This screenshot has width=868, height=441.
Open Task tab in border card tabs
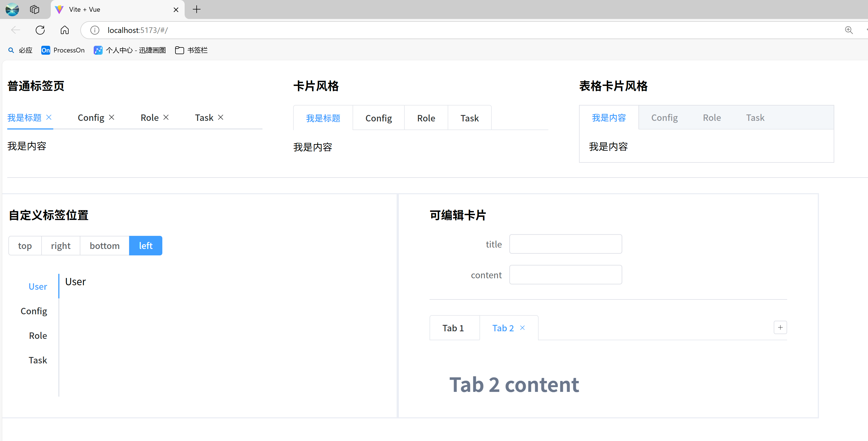pos(755,118)
